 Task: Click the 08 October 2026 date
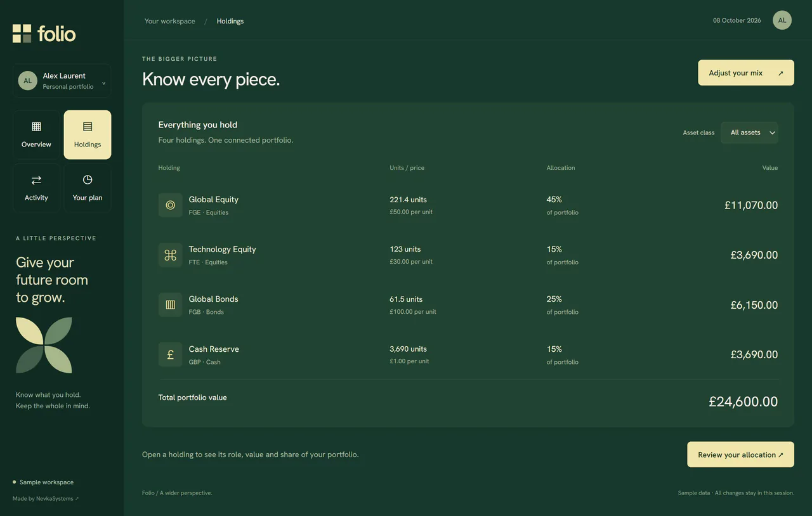[737, 20]
